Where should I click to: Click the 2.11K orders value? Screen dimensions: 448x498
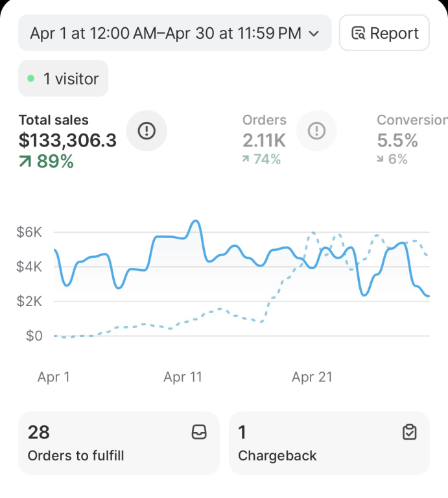[264, 140]
